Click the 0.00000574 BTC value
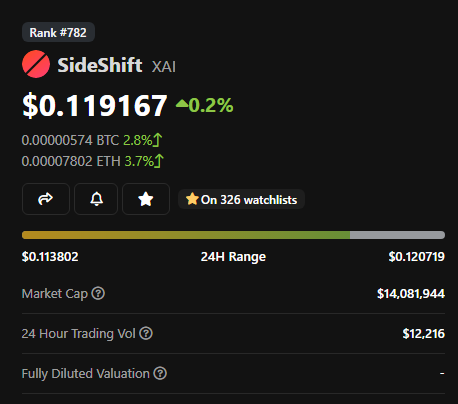This screenshot has width=458, height=404. point(70,140)
